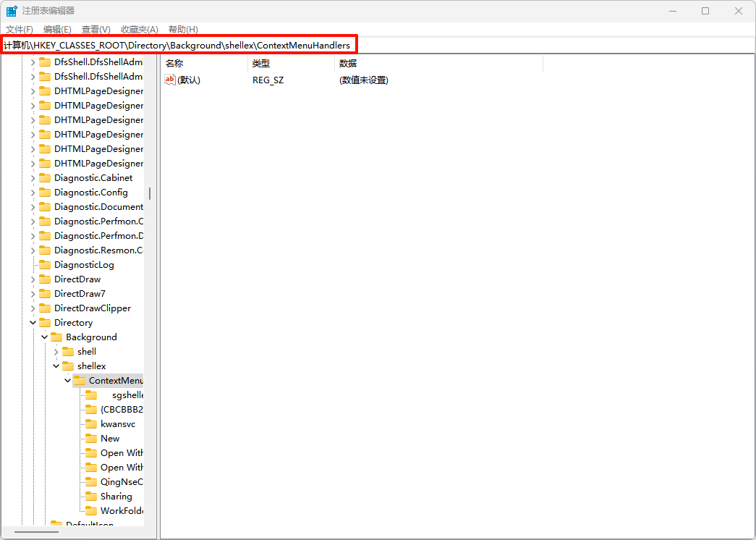Click the tree pane horizontal scrollbar

pyautogui.click(x=36, y=533)
